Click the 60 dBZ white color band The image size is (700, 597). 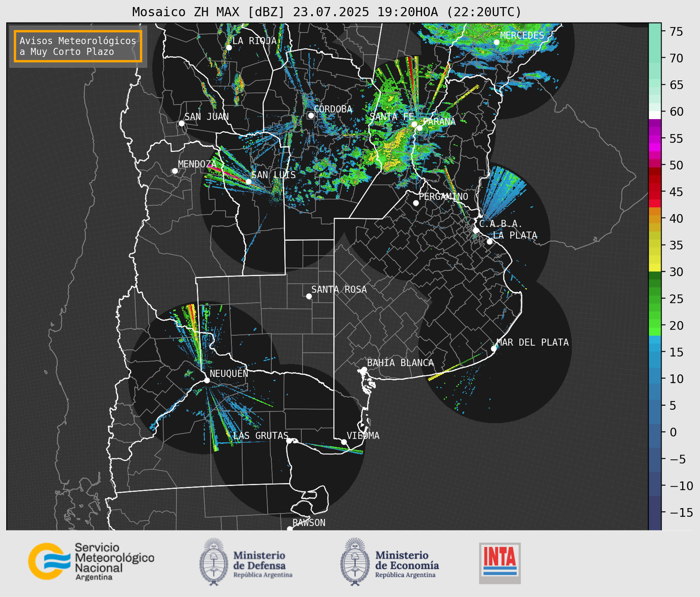click(x=654, y=115)
